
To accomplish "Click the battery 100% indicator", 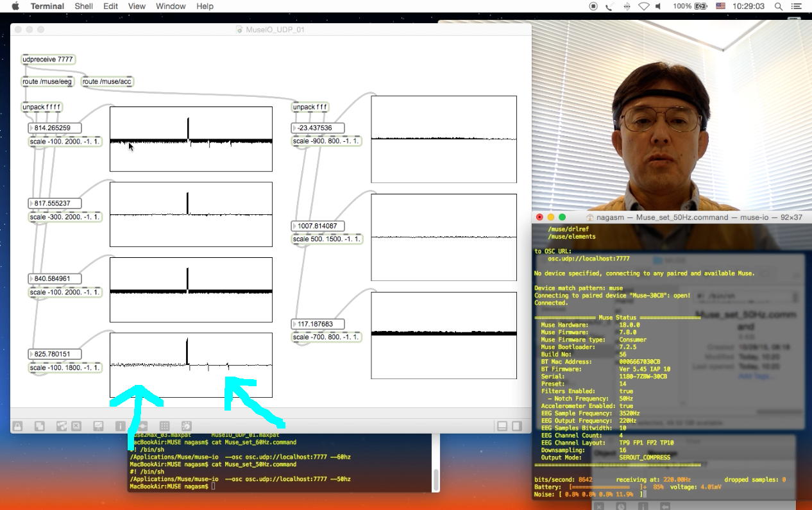I will point(690,6).
